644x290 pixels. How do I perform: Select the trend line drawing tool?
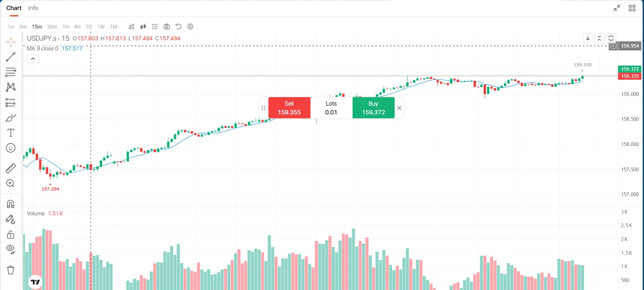pyautogui.click(x=11, y=57)
